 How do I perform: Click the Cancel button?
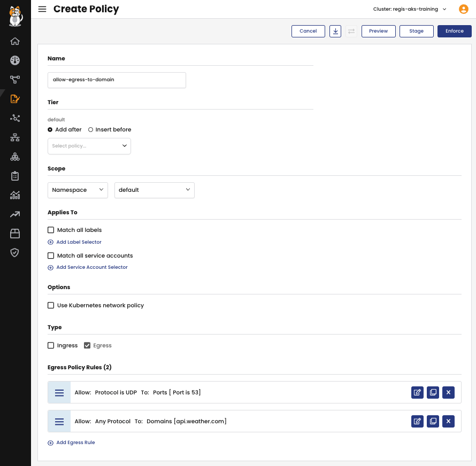pyautogui.click(x=308, y=31)
